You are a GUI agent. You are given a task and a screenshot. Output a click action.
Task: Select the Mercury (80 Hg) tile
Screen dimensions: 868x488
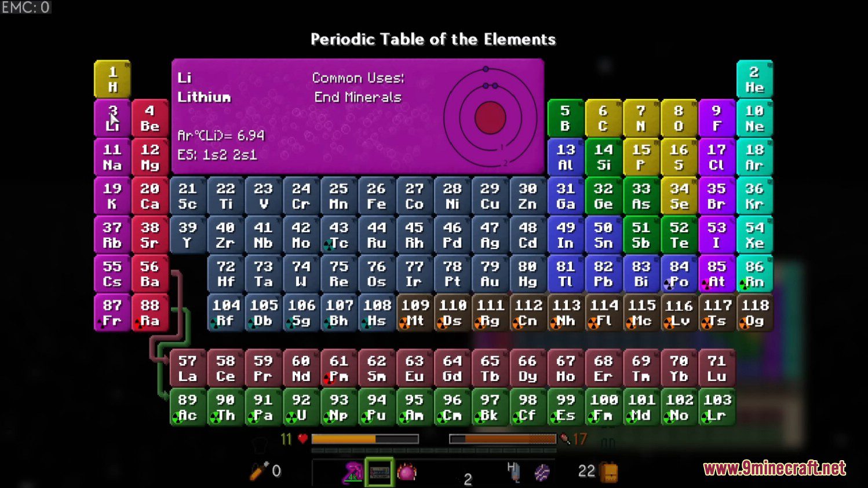point(528,274)
